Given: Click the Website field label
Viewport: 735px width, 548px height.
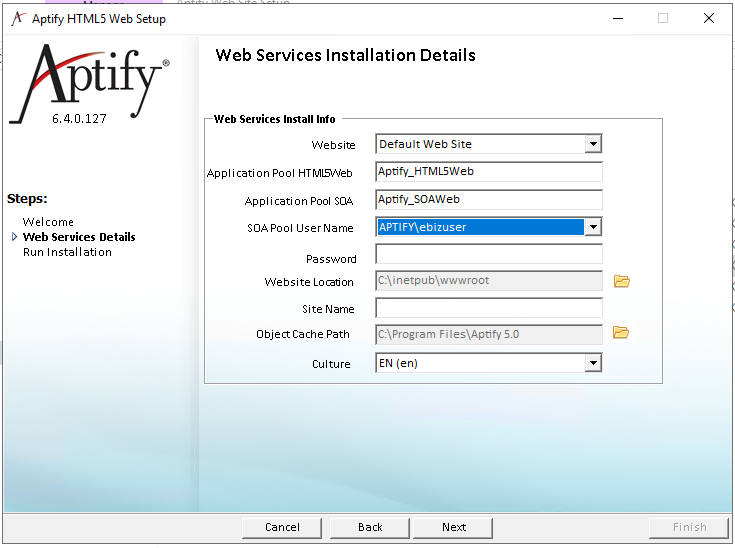Looking at the screenshot, I should (333, 145).
